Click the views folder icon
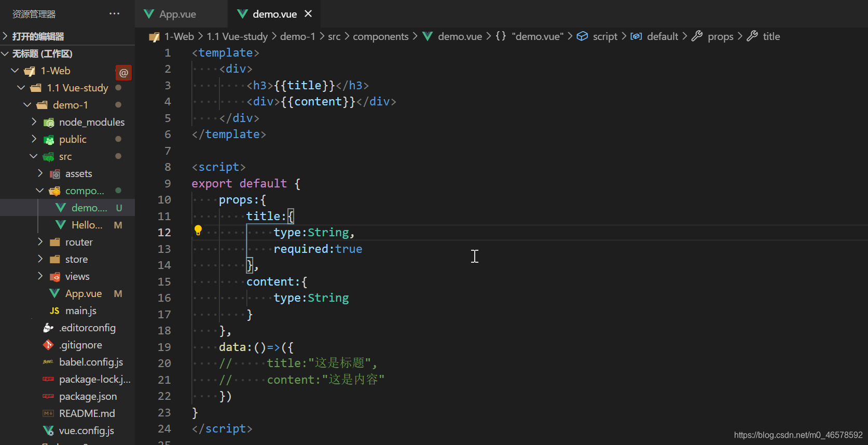This screenshot has width=868, height=445. (x=55, y=277)
